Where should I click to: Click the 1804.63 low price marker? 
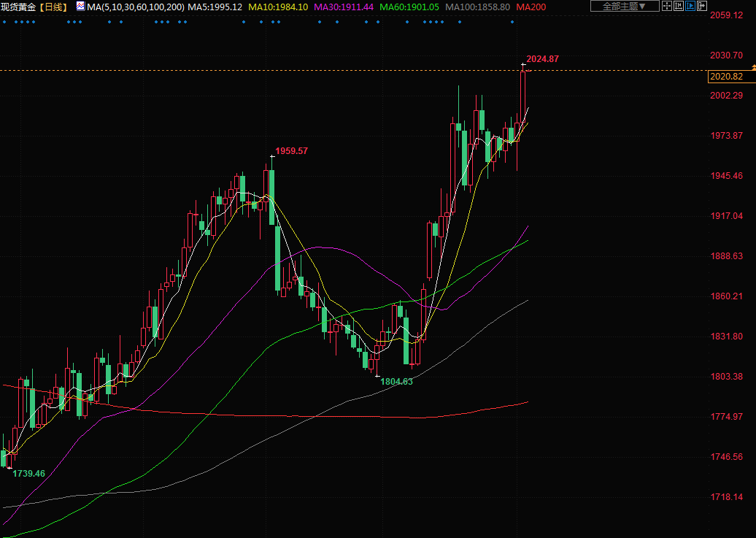point(396,382)
